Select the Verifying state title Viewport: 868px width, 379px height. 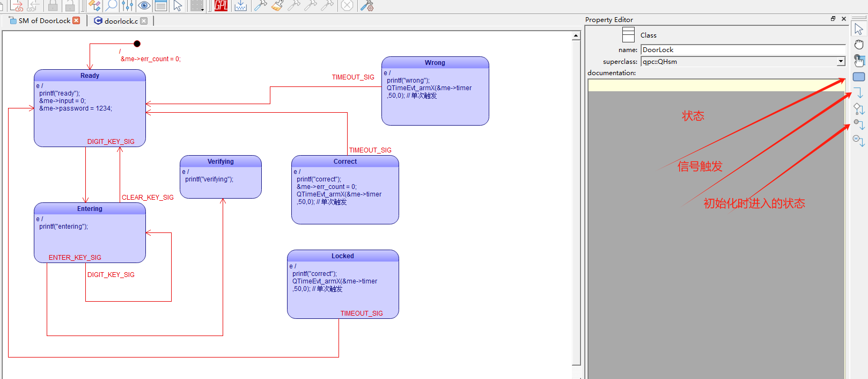[220, 162]
